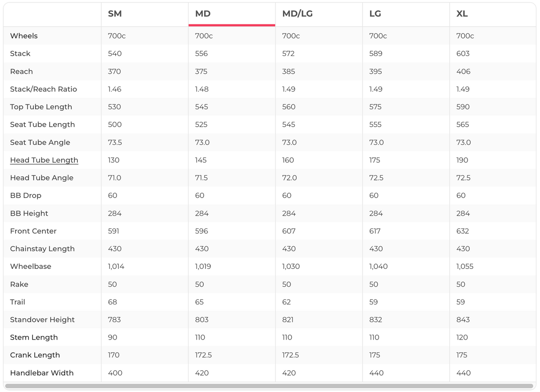Click the MD wheelbase value 1,019
The width and height of the screenshot is (540, 392).
pos(203,266)
